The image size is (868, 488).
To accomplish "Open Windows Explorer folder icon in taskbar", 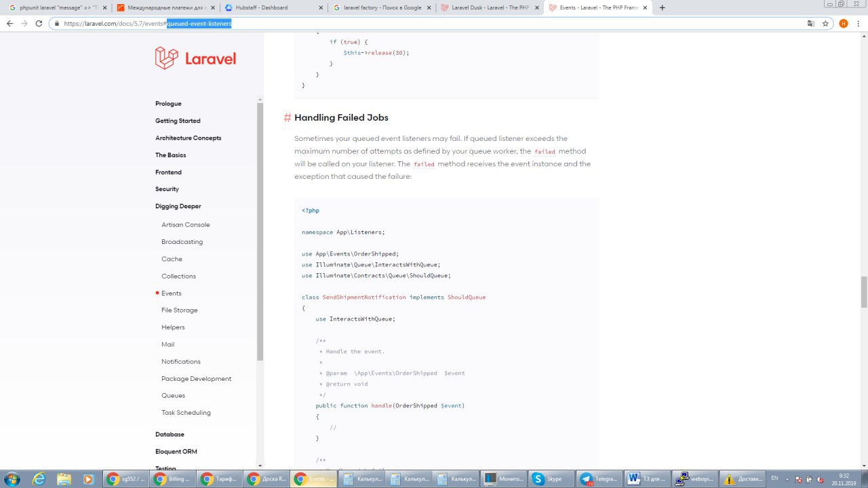I will coord(64,479).
